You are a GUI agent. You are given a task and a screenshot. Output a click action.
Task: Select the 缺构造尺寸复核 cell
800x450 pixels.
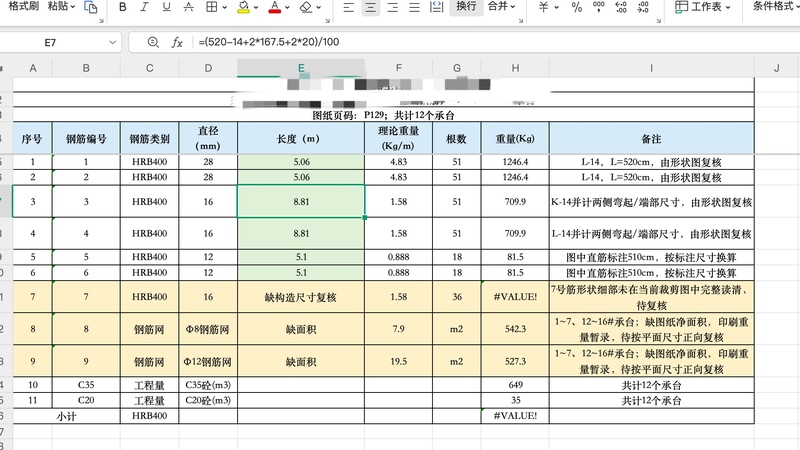301,297
